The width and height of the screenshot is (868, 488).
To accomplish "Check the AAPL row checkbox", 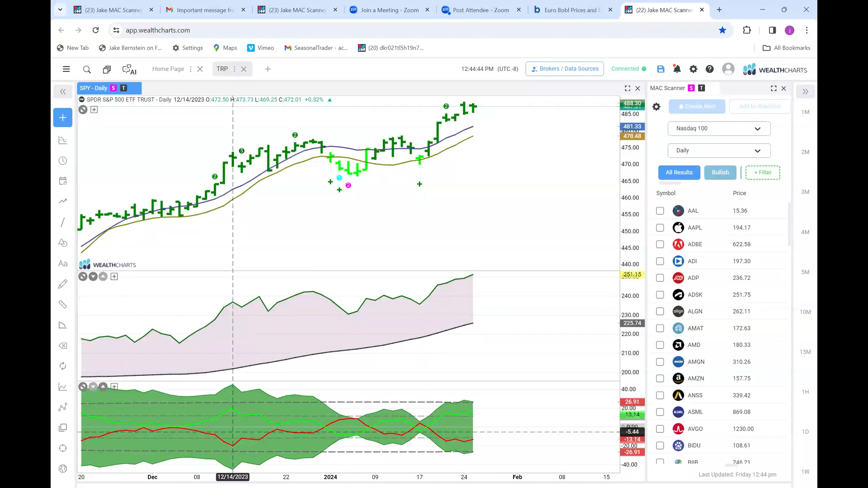I will [660, 228].
